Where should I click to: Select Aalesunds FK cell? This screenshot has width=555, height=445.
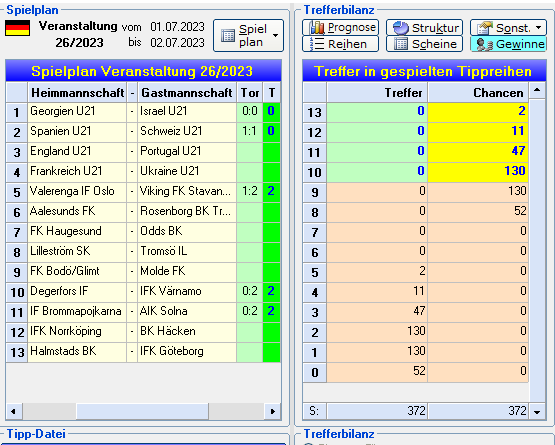pyautogui.click(x=77, y=212)
